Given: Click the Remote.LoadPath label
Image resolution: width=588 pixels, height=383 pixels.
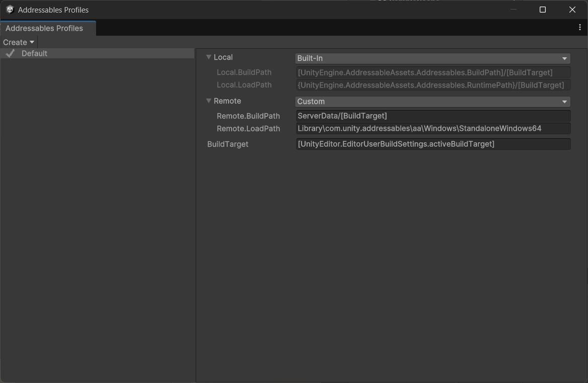Looking at the screenshot, I should 248,129.
